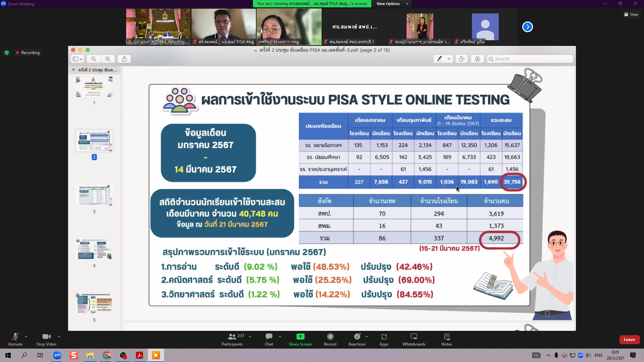Click the red close dot of PDF window
Viewport: 644px width, 362px height.
point(73,50)
